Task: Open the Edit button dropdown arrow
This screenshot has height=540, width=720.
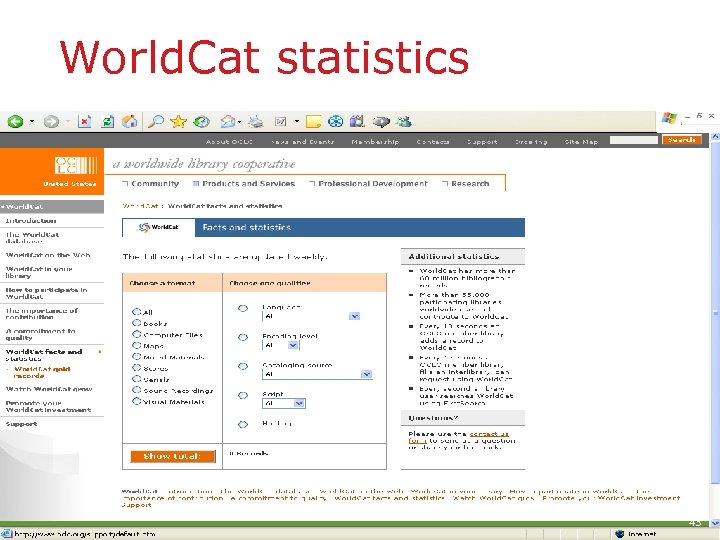Action: point(297,122)
